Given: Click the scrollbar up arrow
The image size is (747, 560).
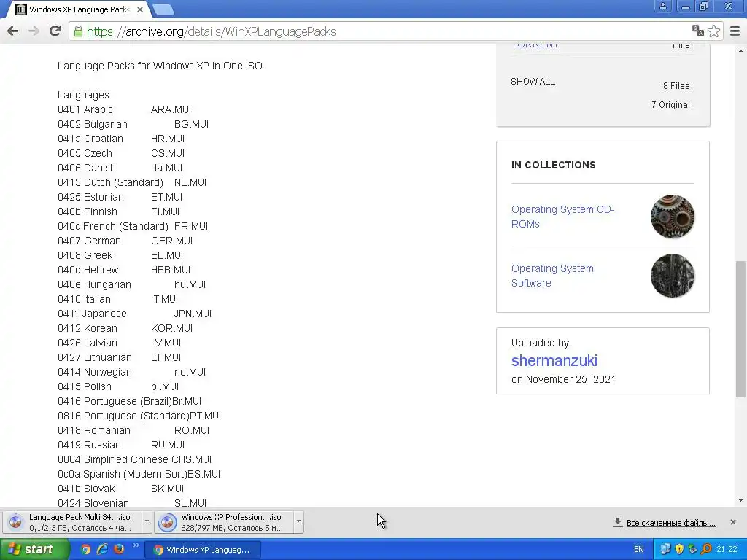Looking at the screenshot, I should [740, 50].
